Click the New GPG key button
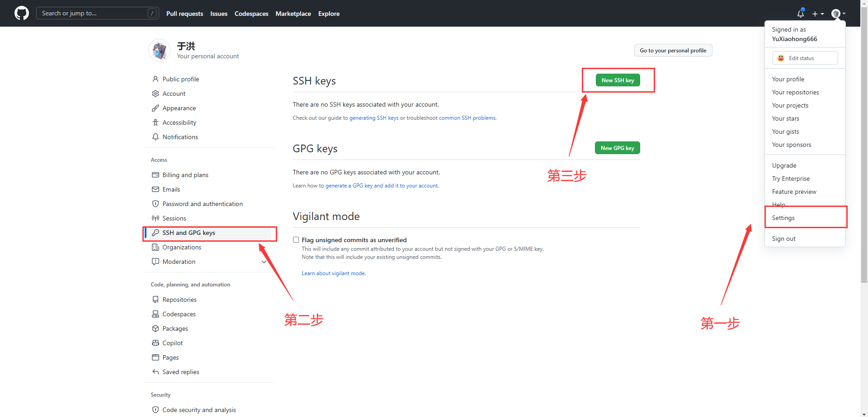Image resolution: width=868 pixels, height=417 pixels. click(617, 148)
